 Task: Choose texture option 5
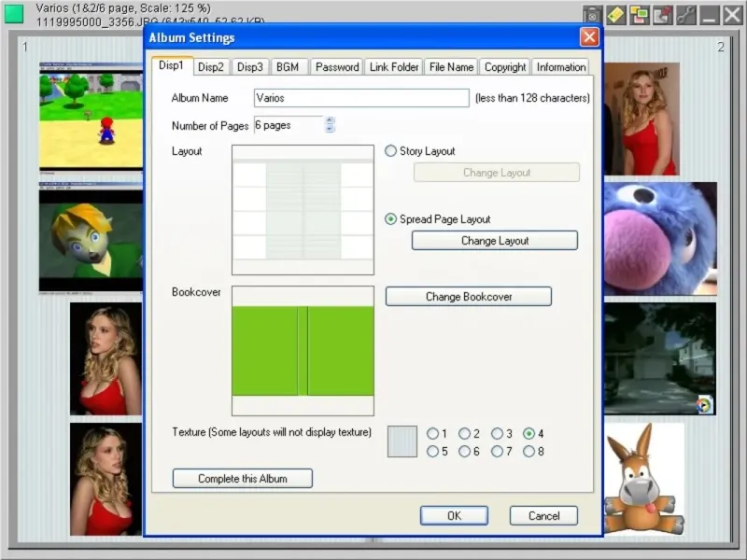pos(432,451)
